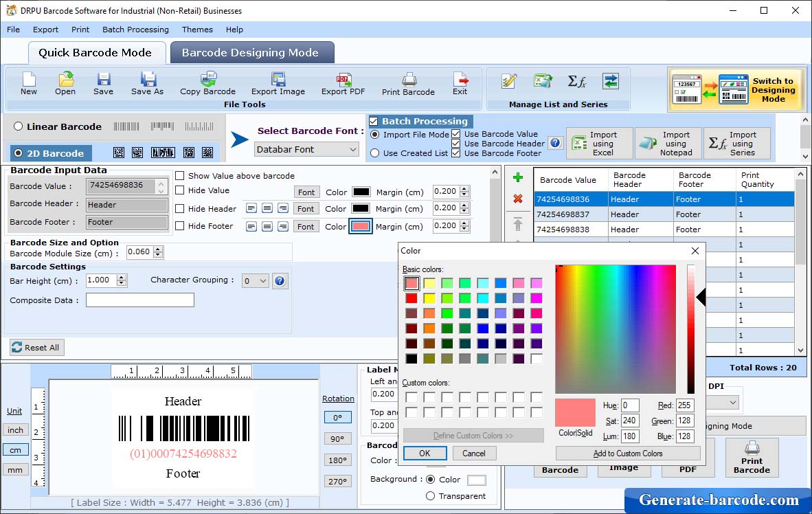Select the pure red basic color
The image size is (812, 514).
[x=411, y=298]
